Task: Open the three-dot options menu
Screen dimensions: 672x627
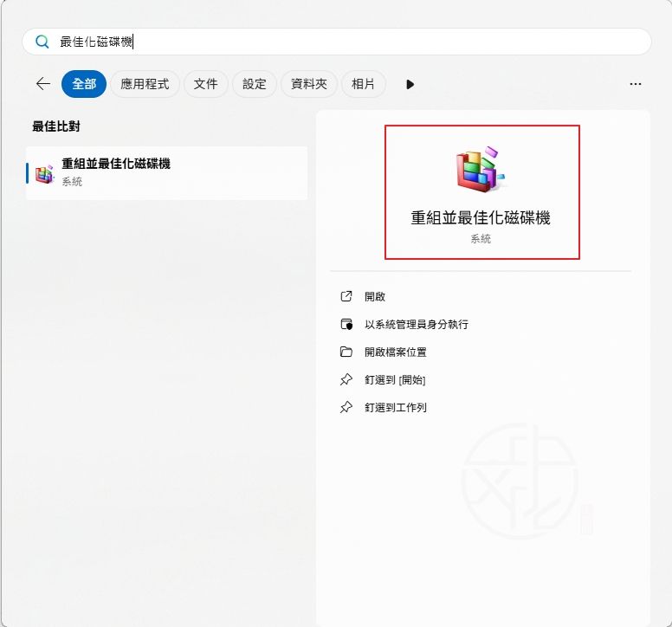Action: click(635, 84)
